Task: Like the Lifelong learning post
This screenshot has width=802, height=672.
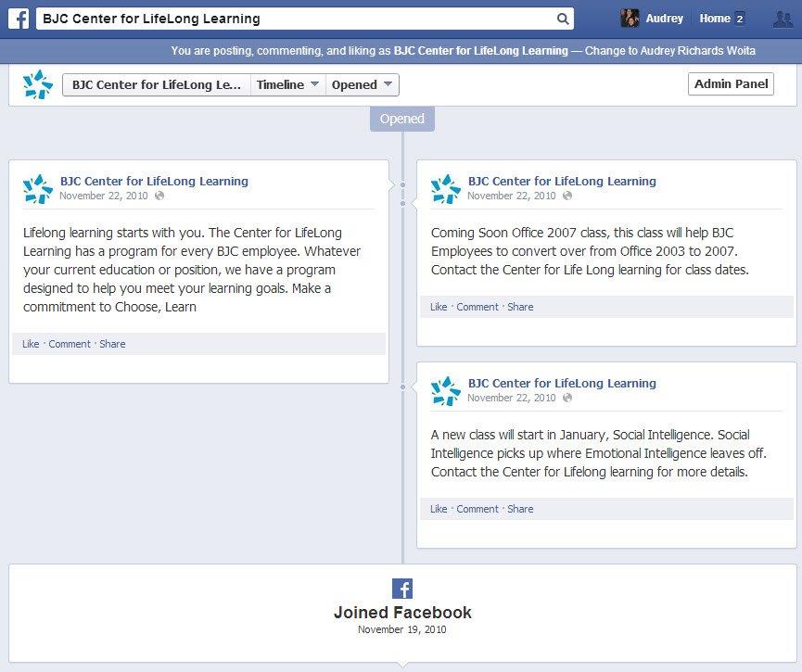Action: pyautogui.click(x=31, y=344)
